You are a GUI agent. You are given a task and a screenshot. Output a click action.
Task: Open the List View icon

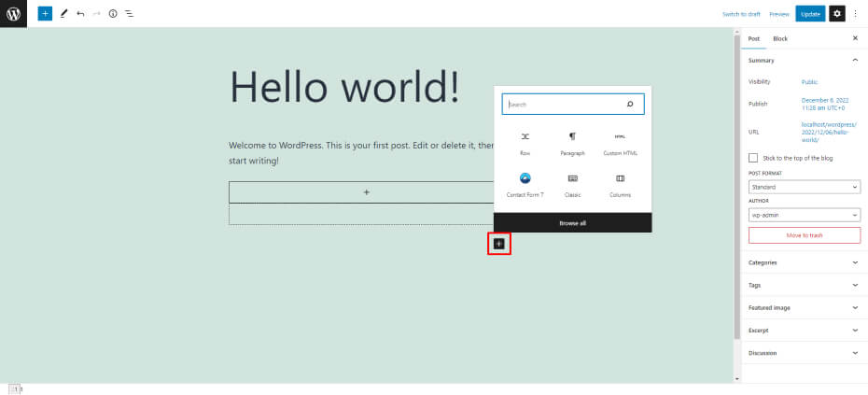tap(129, 14)
